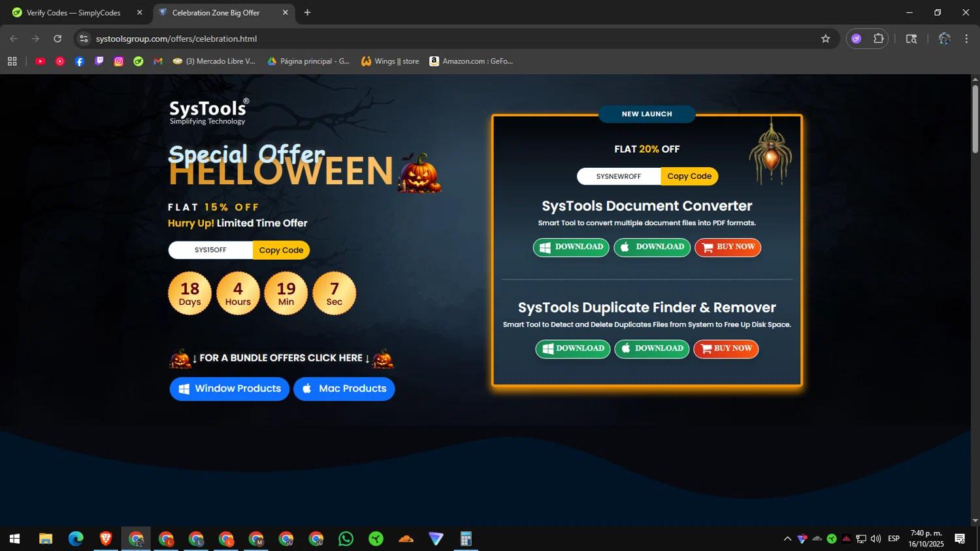980x551 pixels.
Task: Open Facebook bookmark
Action: click(x=80, y=61)
